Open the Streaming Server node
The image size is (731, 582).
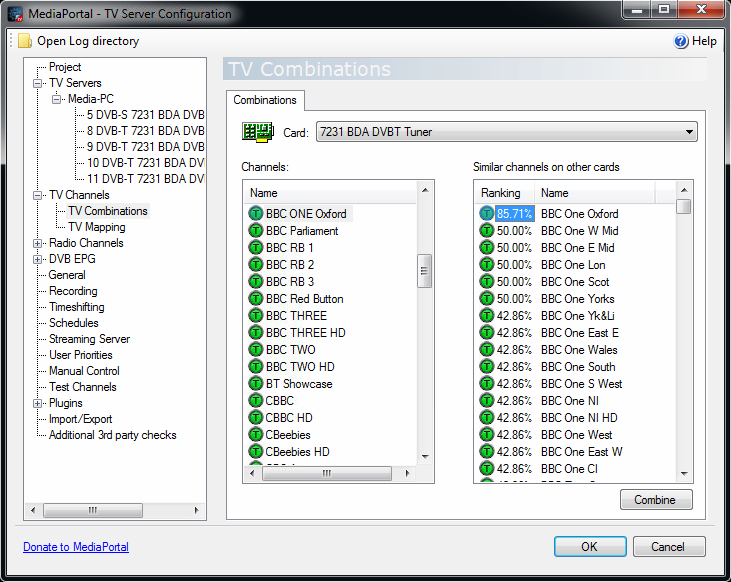[x=89, y=339]
